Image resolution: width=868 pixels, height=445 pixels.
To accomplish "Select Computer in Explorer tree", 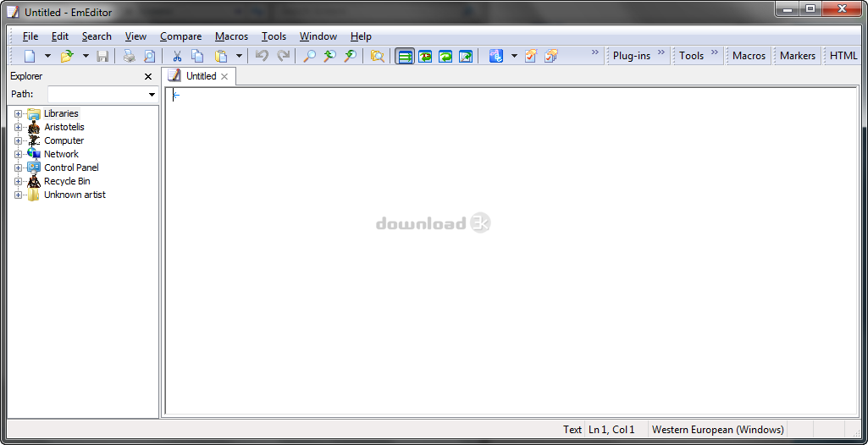I will pyautogui.click(x=64, y=140).
